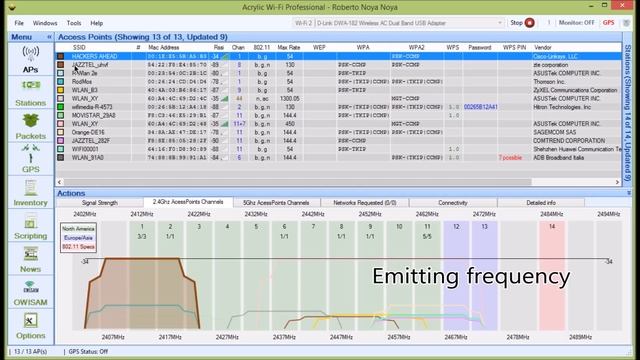Open the News sidebar section
The width and height of the screenshot is (640, 360).
pos(31,259)
